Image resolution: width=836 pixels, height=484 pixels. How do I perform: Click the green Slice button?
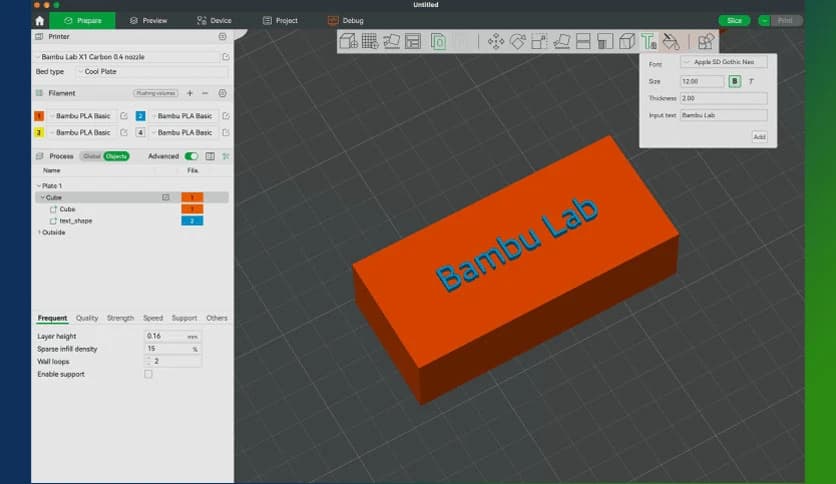tap(733, 20)
